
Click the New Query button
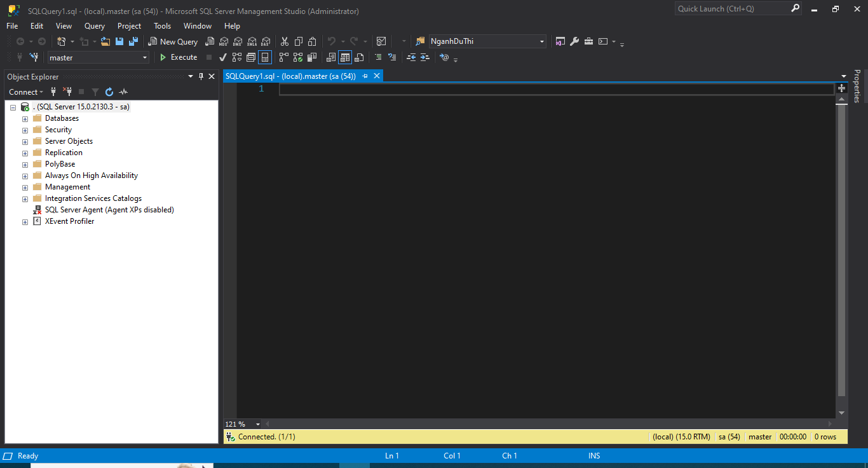[173, 41]
